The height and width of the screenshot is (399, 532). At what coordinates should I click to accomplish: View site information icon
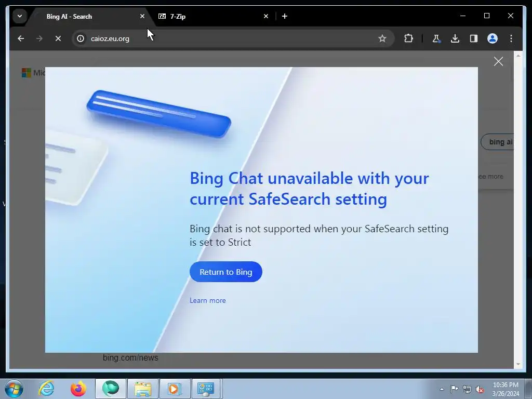[81, 38]
